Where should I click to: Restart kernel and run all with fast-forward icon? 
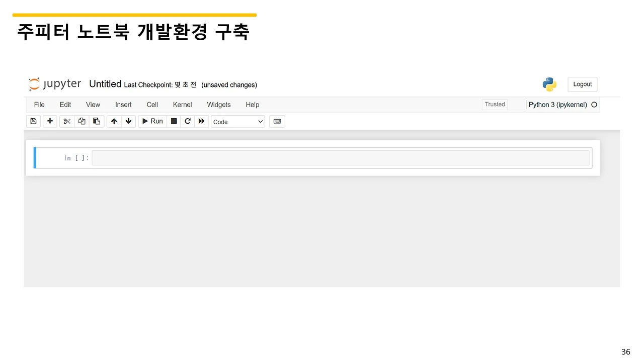(x=201, y=121)
